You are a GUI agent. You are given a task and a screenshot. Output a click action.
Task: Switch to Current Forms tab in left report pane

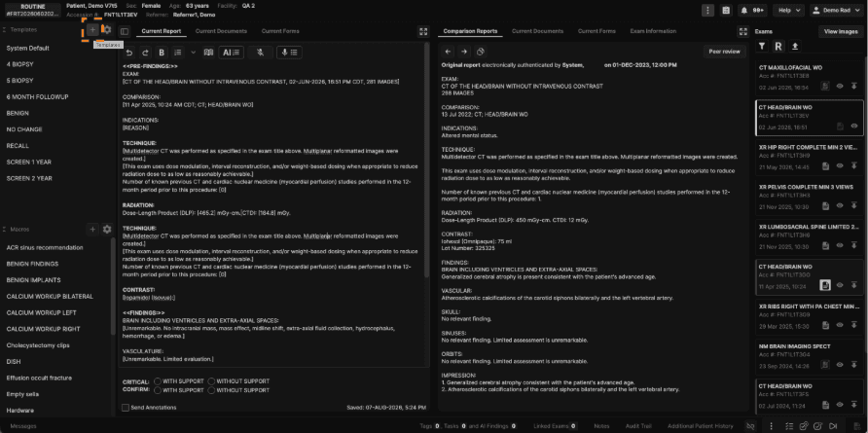tap(280, 31)
